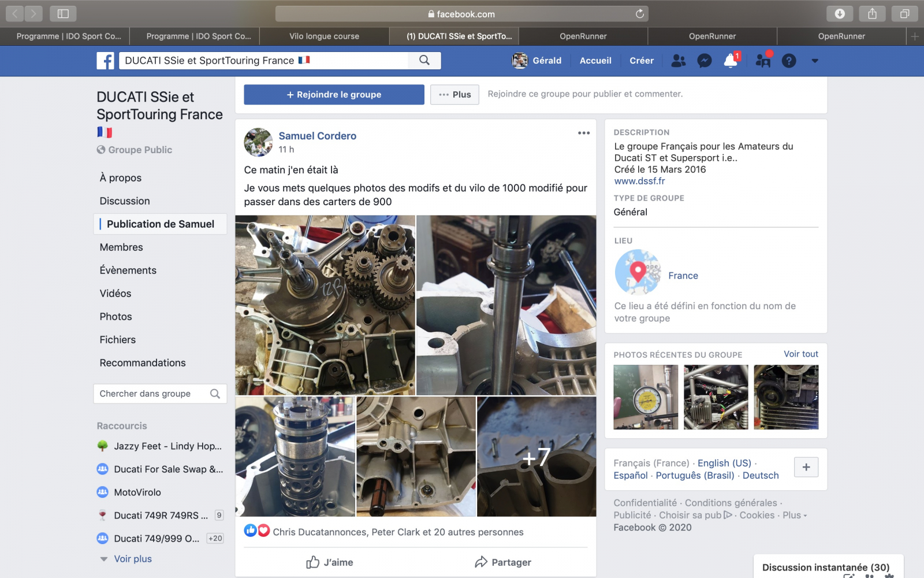924x578 pixels.
Task: Click the search magnifier button in Facebook
Action: pyautogui.click(x=424, y=60)
